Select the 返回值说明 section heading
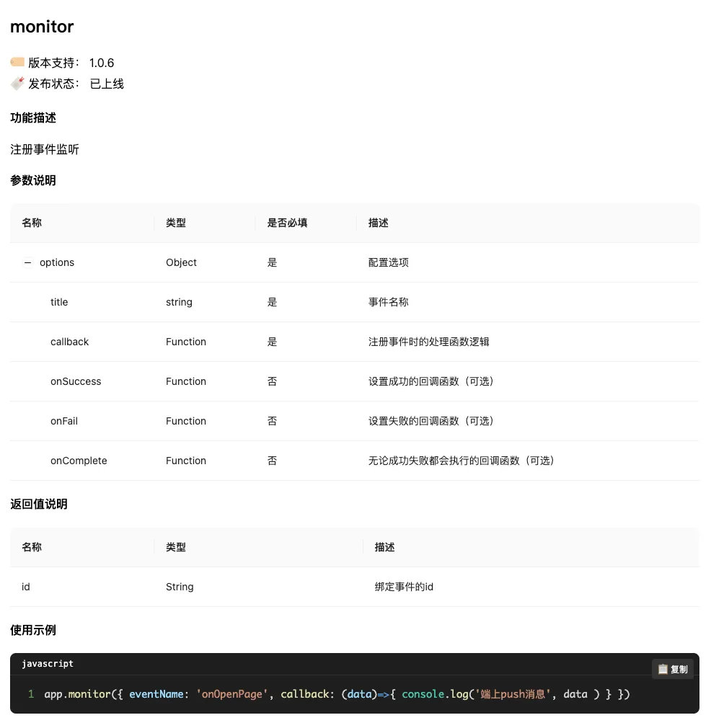 pyautogui.click(x=38, y=504)
